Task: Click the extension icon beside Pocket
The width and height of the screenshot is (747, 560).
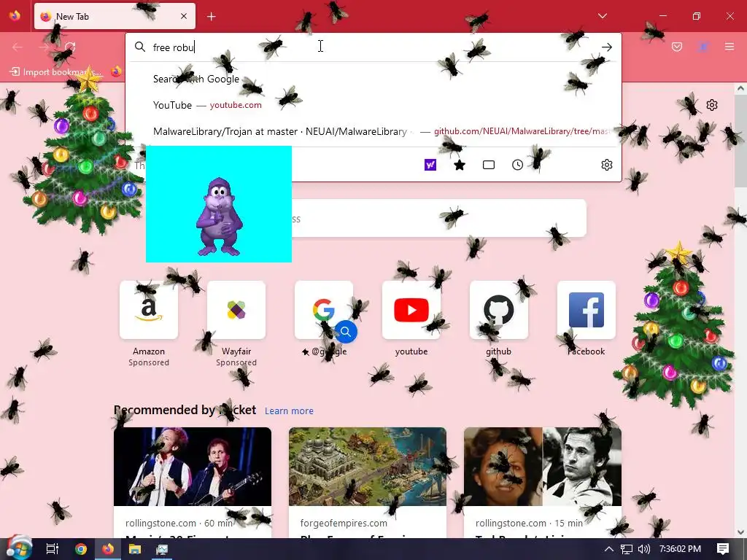Action: tap(703, 47)
